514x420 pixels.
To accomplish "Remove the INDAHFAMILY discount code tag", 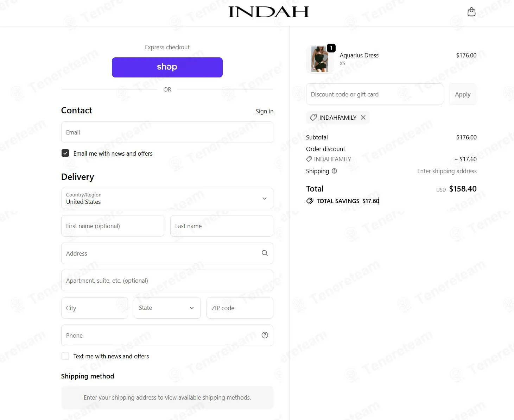I will click(363, 117).
